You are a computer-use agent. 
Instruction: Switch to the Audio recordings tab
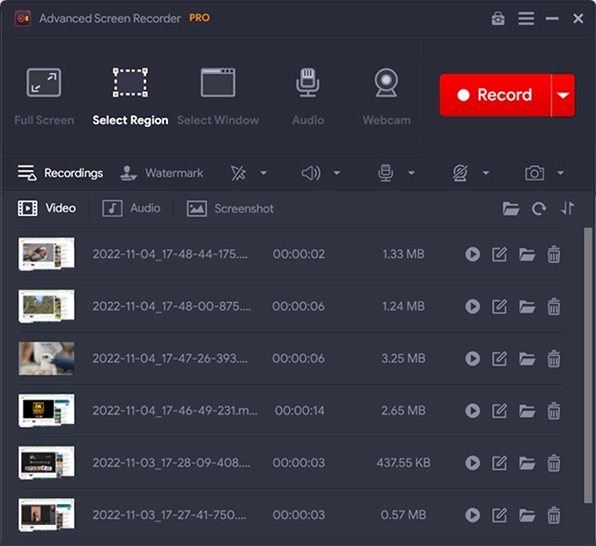pyautogui.click(x=131, y=208)
